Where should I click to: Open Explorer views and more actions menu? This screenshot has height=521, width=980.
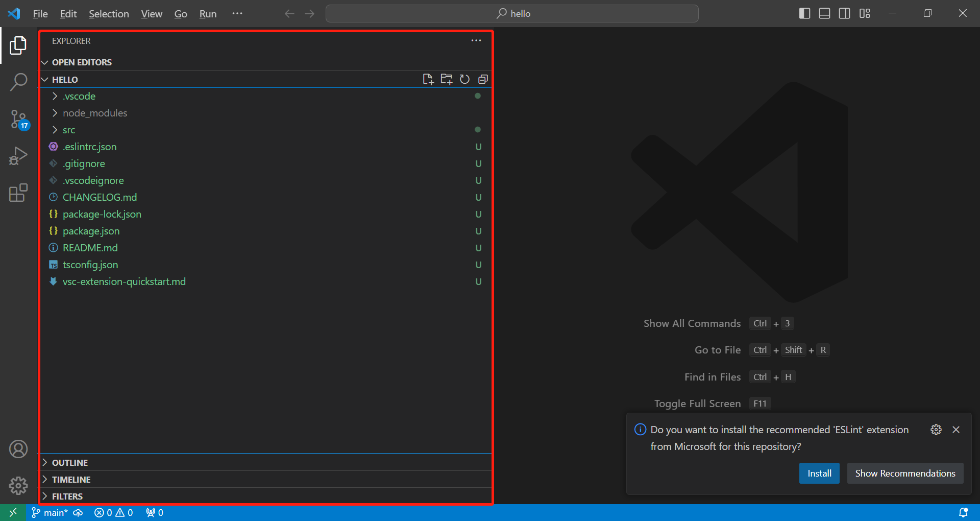tap(476, 41)
